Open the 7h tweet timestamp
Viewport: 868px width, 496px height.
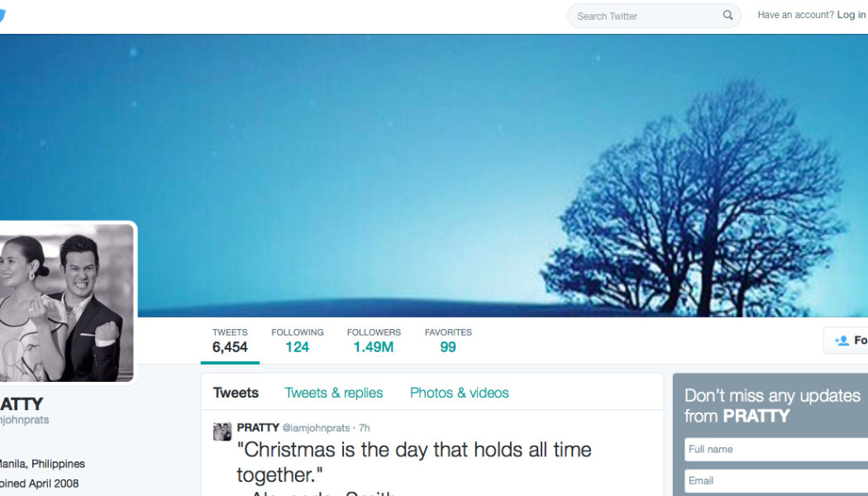click(x=365, y=428)
